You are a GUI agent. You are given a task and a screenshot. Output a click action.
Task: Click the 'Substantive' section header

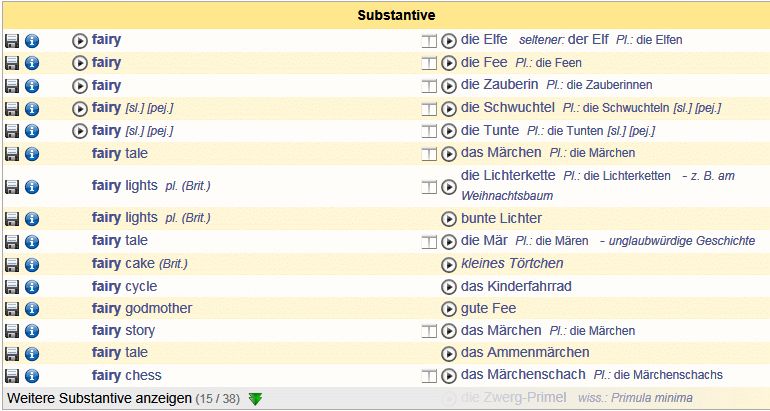pos(395,16)
